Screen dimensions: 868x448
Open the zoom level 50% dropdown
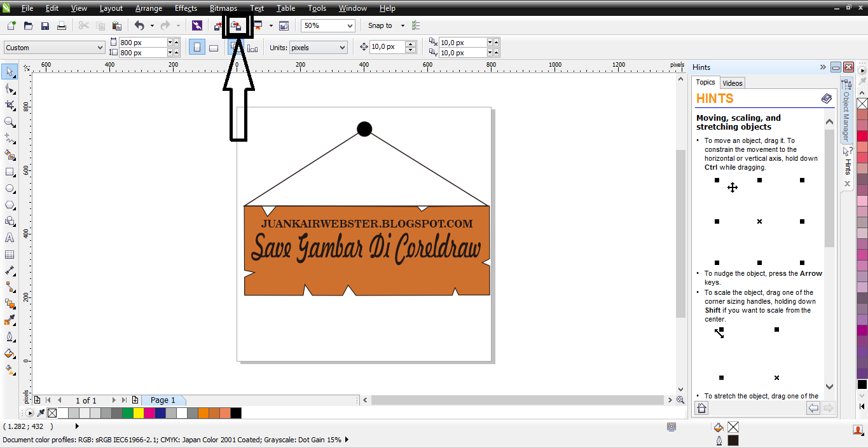point(350,26)
